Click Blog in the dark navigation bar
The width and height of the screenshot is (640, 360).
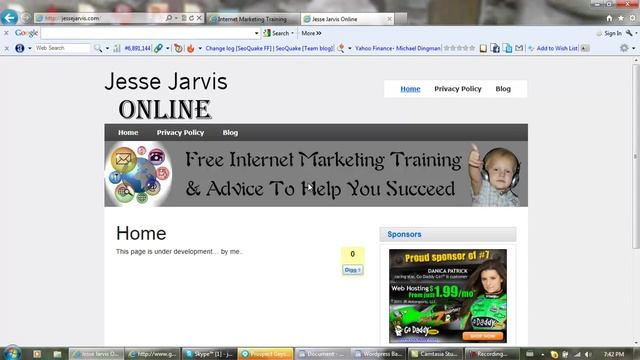tap(230, 133)
